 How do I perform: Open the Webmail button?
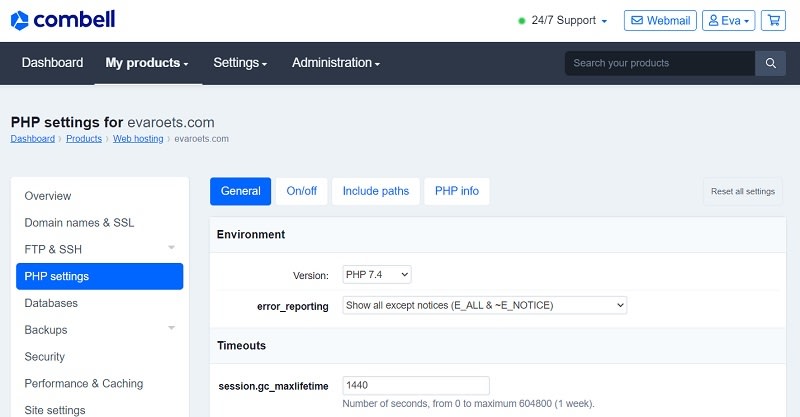click(x=660, y=20)
